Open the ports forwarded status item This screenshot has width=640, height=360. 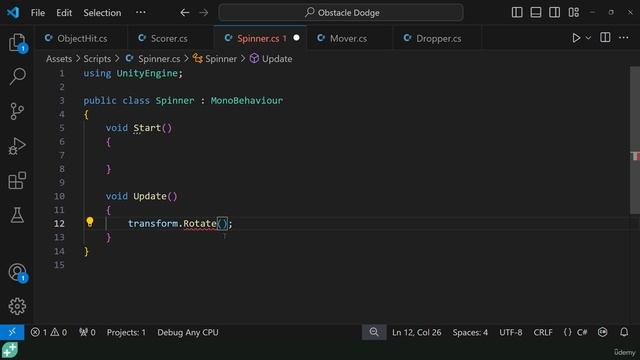[x=87, y=332]
